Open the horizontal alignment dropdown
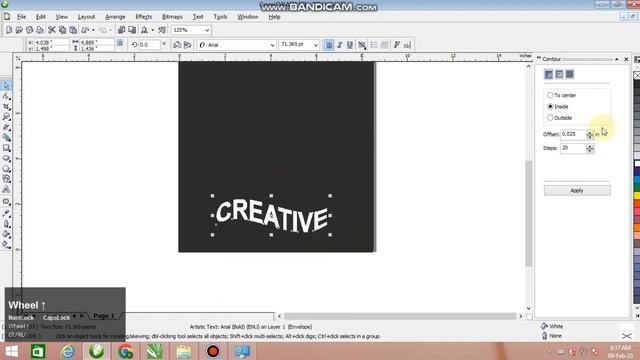 [362, 45]
